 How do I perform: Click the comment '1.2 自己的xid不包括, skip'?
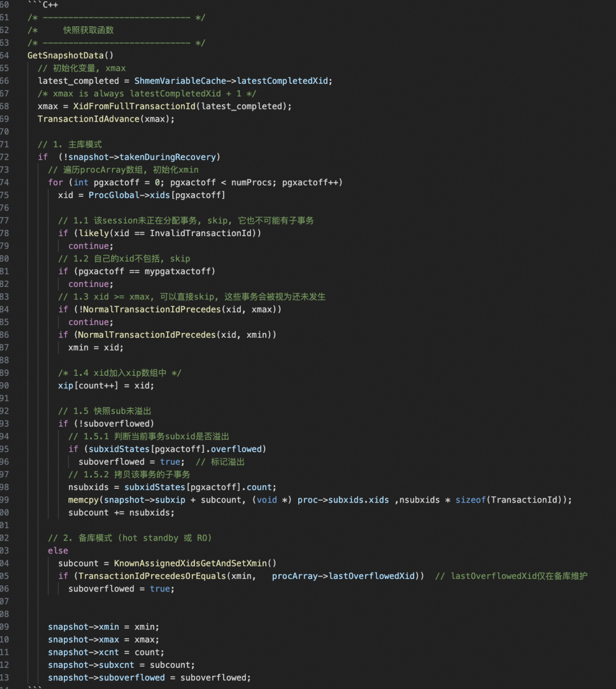coord(124,259)
